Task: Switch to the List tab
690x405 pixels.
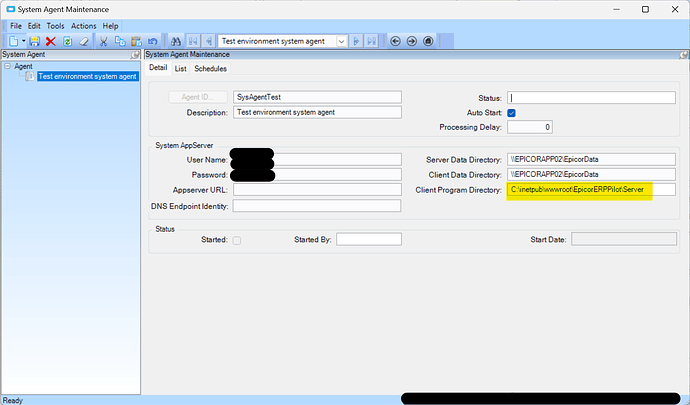Action: (180, 69)
